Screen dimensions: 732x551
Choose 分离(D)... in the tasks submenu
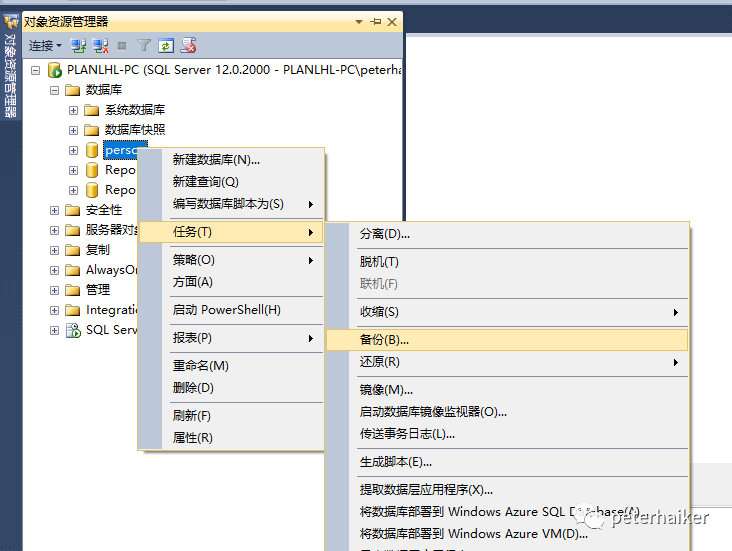pos(507,234)
